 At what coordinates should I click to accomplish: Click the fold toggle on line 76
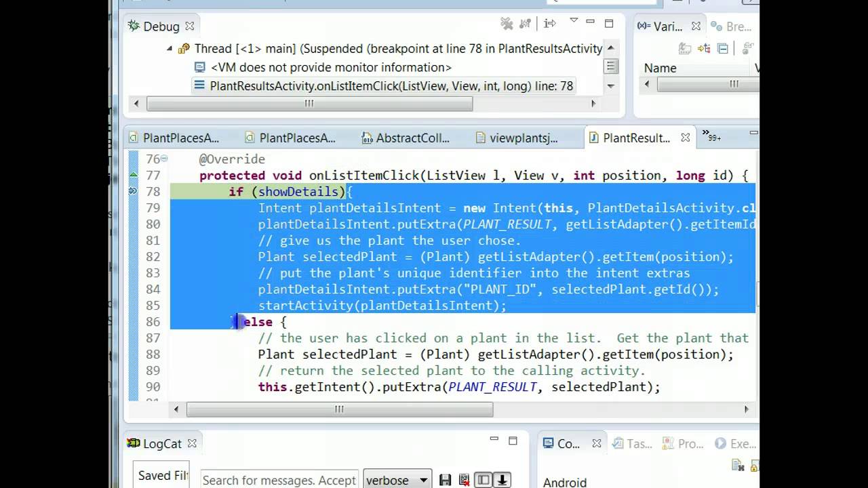click(164, 159)
